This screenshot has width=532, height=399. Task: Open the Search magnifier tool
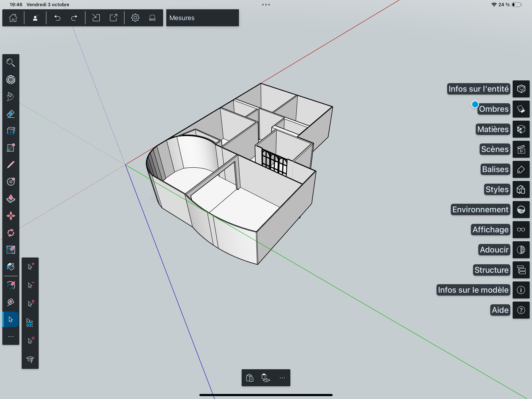point(11,62)
